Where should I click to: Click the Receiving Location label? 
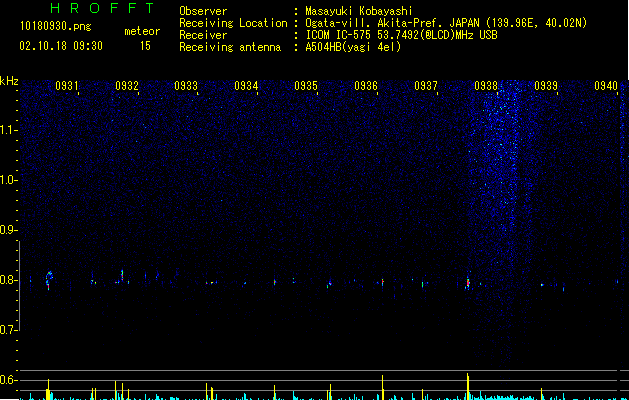(x=233, y=23)
